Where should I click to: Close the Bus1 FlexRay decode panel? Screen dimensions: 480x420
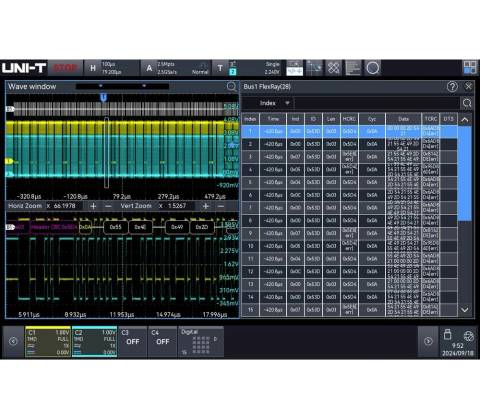(x=468, y=87)
